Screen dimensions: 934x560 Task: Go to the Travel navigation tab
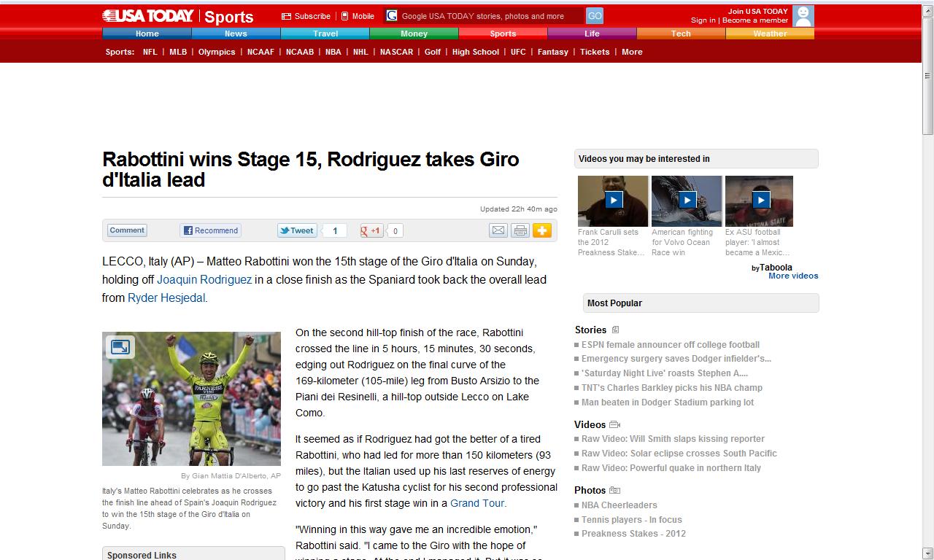[x=325, y=34]
